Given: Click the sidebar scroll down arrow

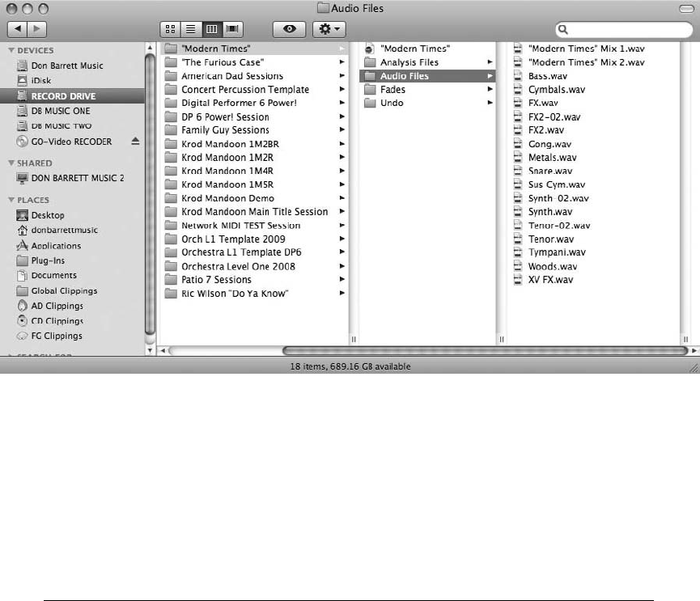Looking at the screenshot, I should click(150, 351).
